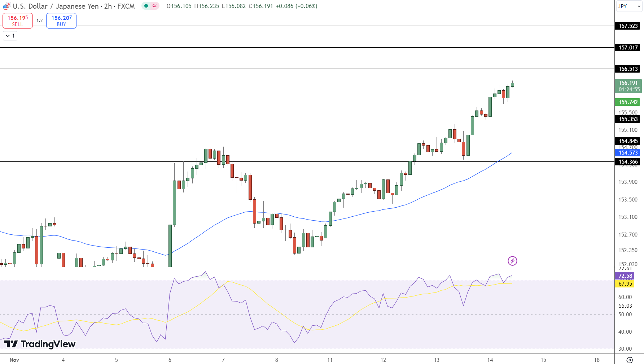The height and width of the screenshot is (364, 644).
Task: Select the green 155.742 price label
Action: pyautogui.click(x=628, y=102)
